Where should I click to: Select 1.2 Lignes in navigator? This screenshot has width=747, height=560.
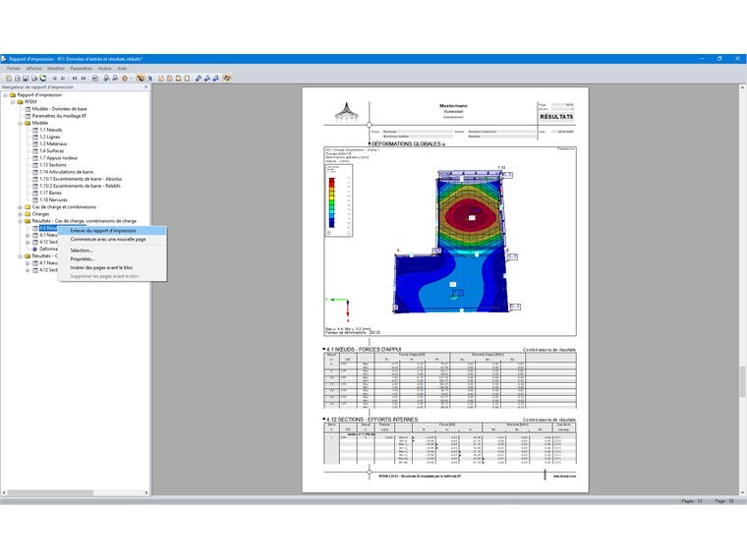50,138
